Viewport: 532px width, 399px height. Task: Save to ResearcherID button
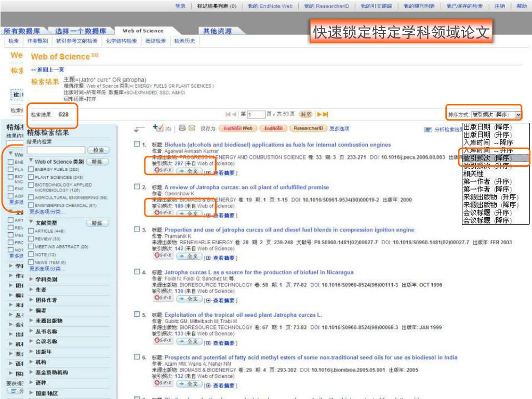pos(309,128)
